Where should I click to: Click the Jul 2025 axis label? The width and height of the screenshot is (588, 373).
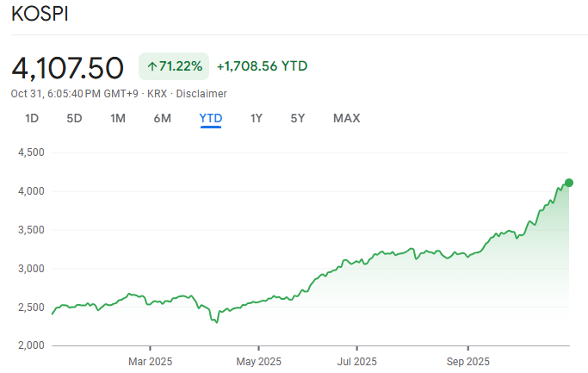(x=356, y=361)
